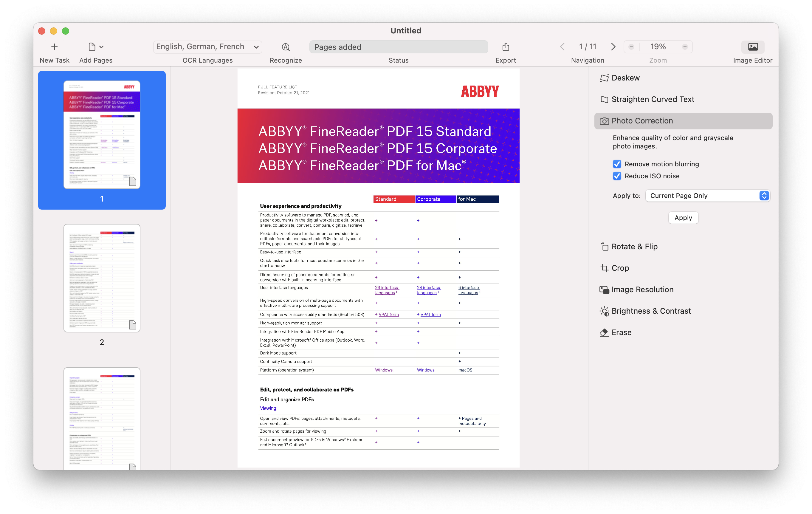Select the Straighten Curved Text tool
The width and height of the screenshot is (812, 514).
pyautogui.click(x=653, y=99)
